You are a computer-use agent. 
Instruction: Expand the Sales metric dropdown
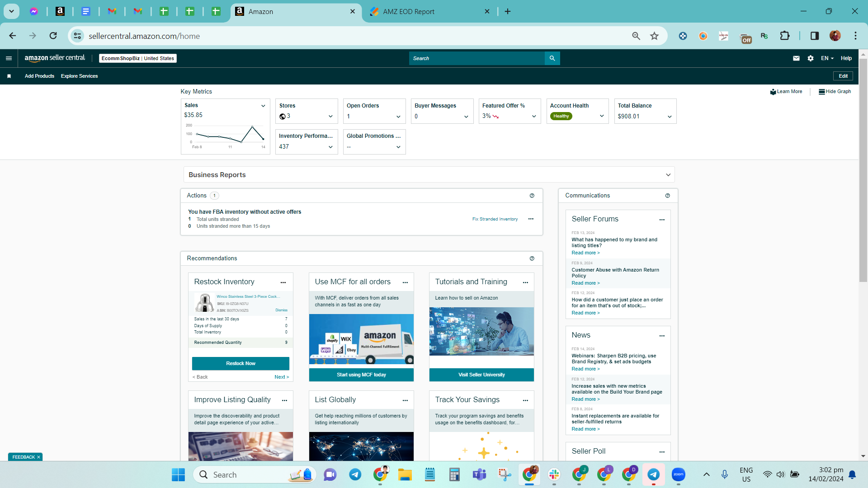pos(263,106)
